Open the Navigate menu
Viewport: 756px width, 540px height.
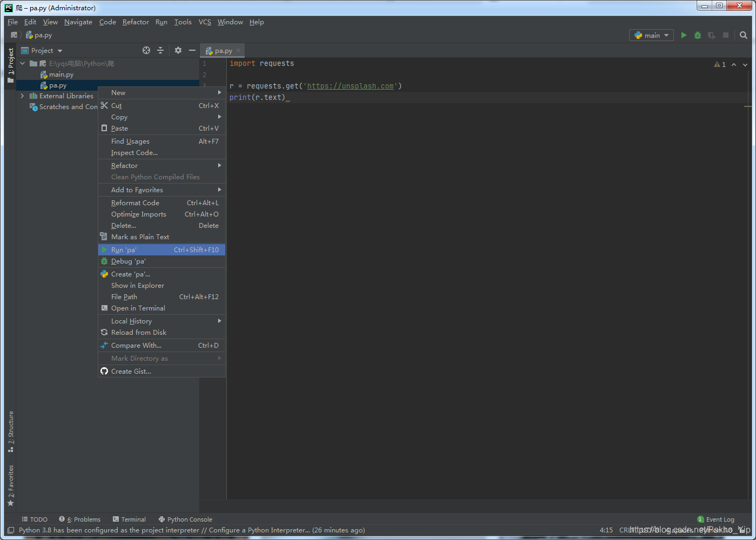[78, 22]
